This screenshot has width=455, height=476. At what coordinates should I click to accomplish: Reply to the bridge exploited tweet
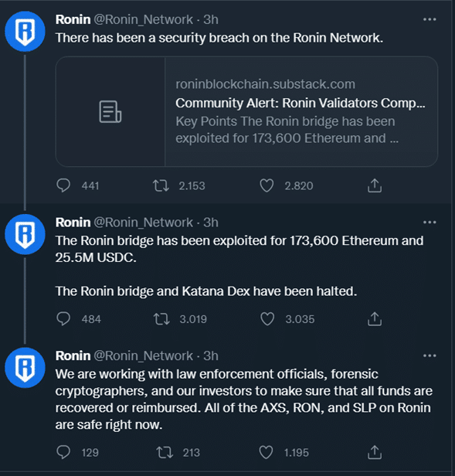[63, 318]
